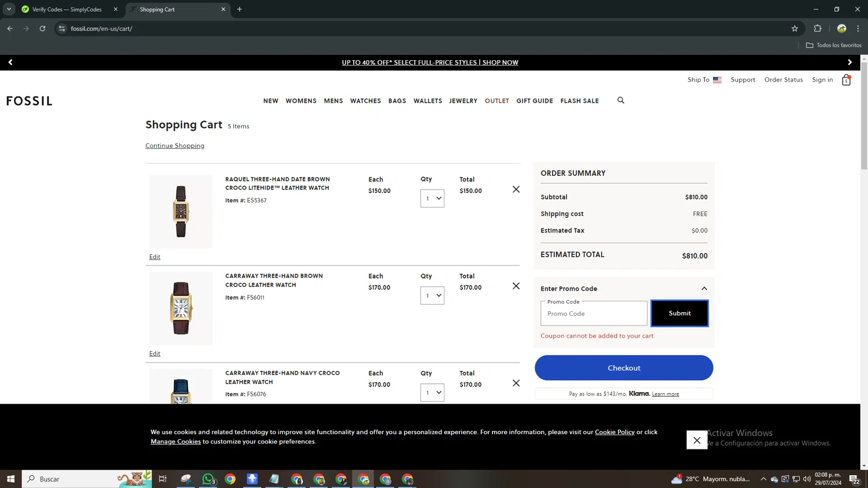
Task: Go back with the browser back arrow
Action: pyautogui.click(x=10, y=28)
